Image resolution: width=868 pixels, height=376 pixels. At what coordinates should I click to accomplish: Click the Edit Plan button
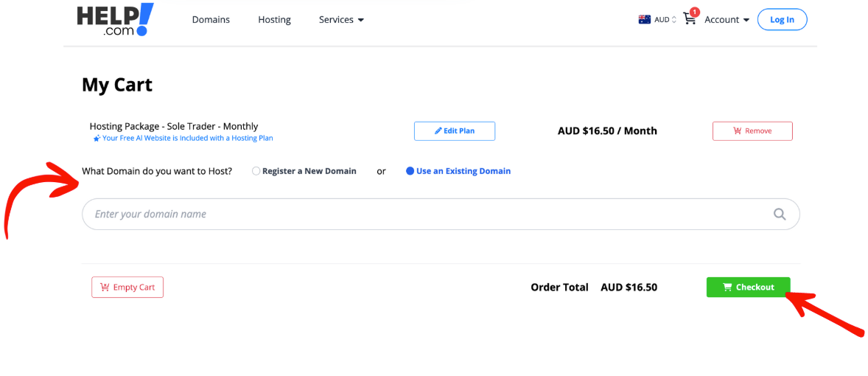(454, 131)
